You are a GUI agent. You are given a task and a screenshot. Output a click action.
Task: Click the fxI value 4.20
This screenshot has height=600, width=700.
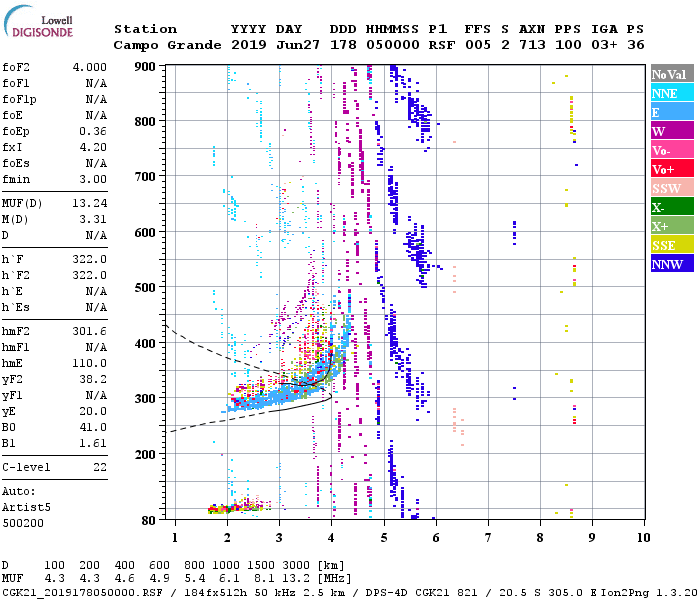pos(93,147)
